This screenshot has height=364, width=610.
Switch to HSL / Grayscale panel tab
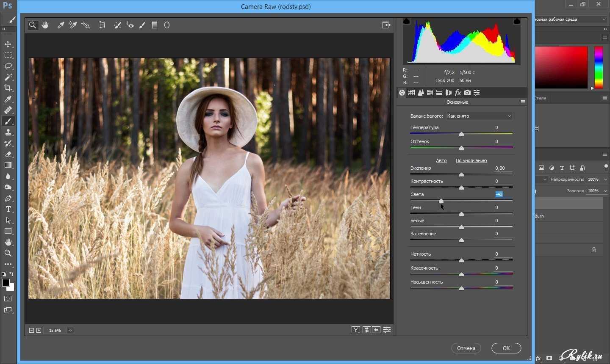[x=430, y=93]
